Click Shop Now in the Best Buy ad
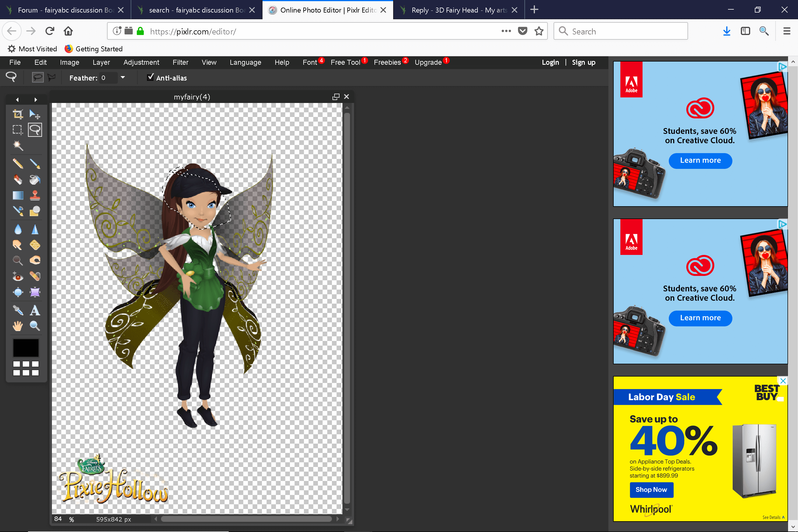The height and width of the screenshot is (532, 798). (651, 490)
